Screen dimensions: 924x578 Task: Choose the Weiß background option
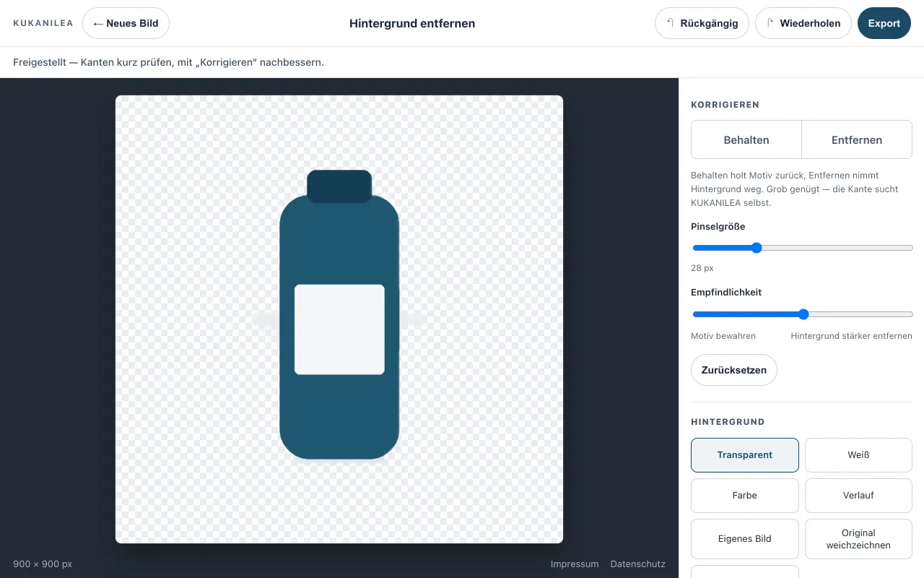pos(858,455)
